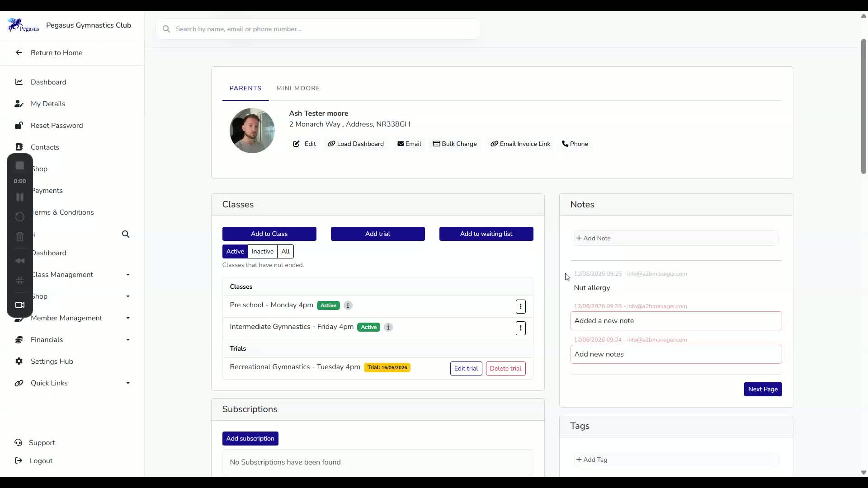
Task: Click the My Details user icon
Action: click(x=19, y=103)
